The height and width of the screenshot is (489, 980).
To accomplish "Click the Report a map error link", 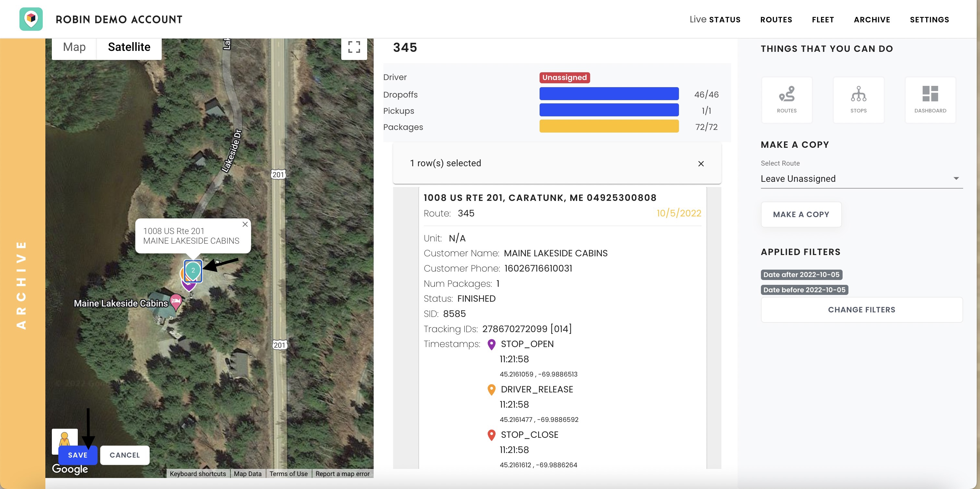I will pos(342,474).
